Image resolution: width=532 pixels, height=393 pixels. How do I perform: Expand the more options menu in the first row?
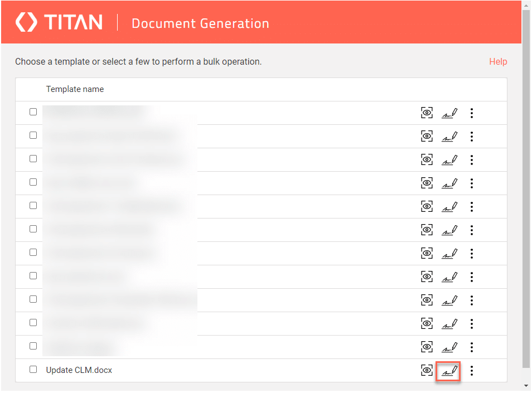pos(472,113)
